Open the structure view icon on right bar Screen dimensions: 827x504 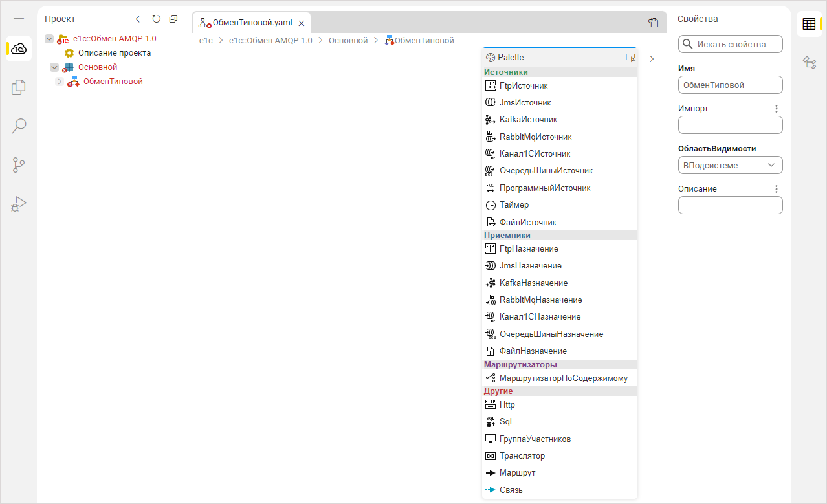click(x=809, y=62)
